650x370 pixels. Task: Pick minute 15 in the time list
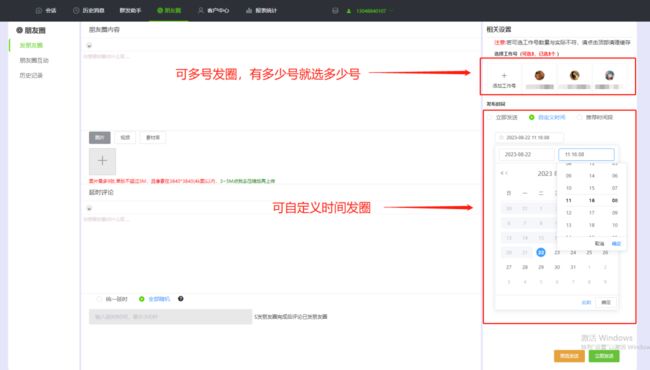click(x=592, y=188)
